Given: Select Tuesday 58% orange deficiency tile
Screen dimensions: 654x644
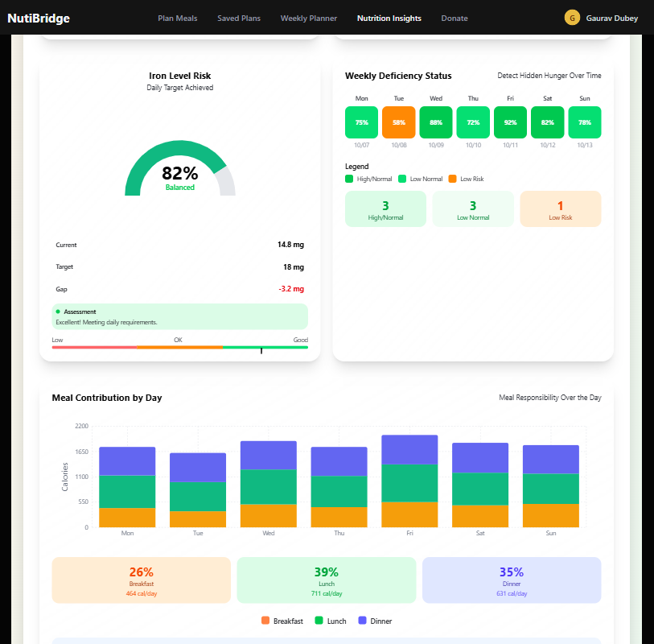Looking at the screenshot, I should point(399,122).
